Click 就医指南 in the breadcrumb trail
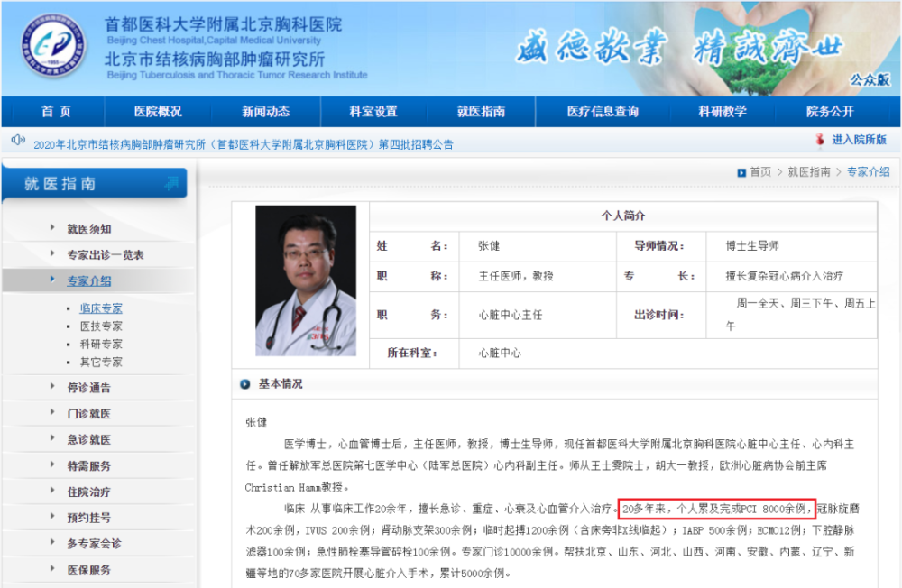902x588 pixels. click(810, 170)
